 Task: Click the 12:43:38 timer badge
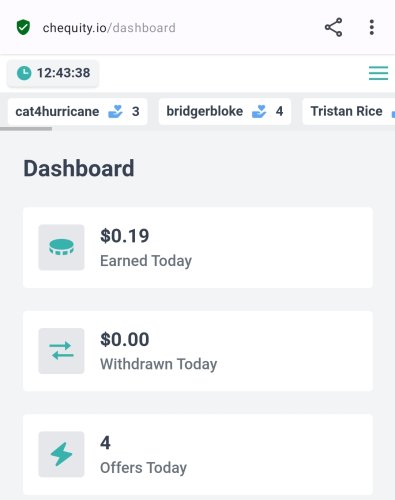coord(53,73)
